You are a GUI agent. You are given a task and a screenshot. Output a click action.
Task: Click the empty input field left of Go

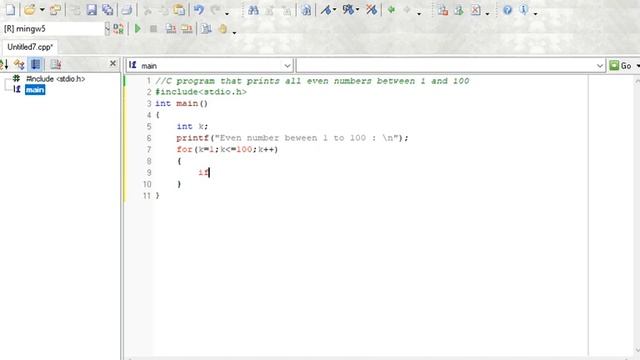point(451,66)
